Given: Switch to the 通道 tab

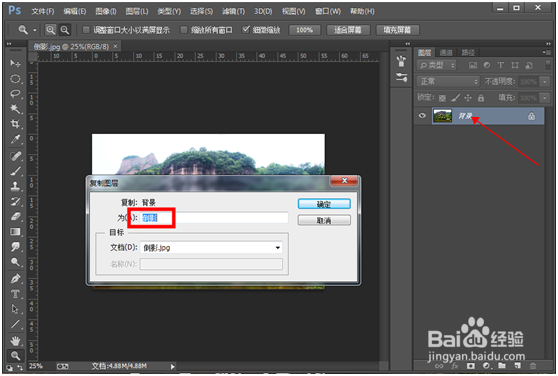Looking at the screenshot, I should (x=446, y=53).
